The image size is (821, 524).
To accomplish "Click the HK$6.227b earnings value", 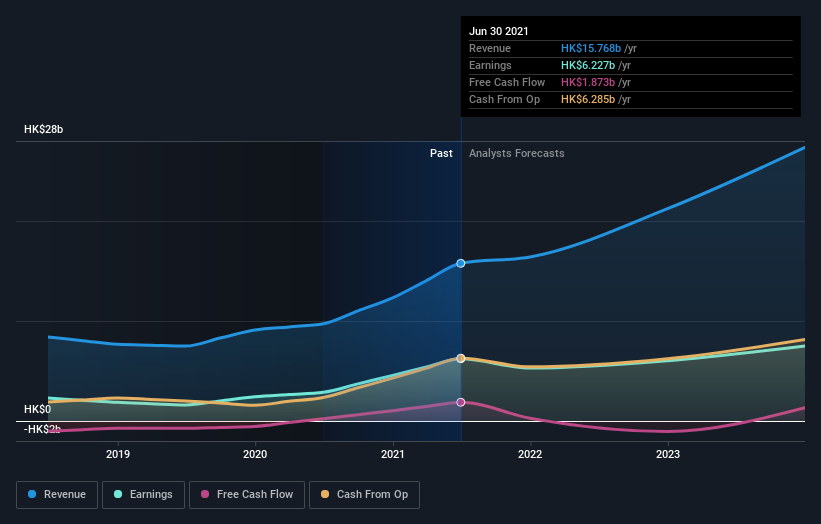I will tap(588, 65).
